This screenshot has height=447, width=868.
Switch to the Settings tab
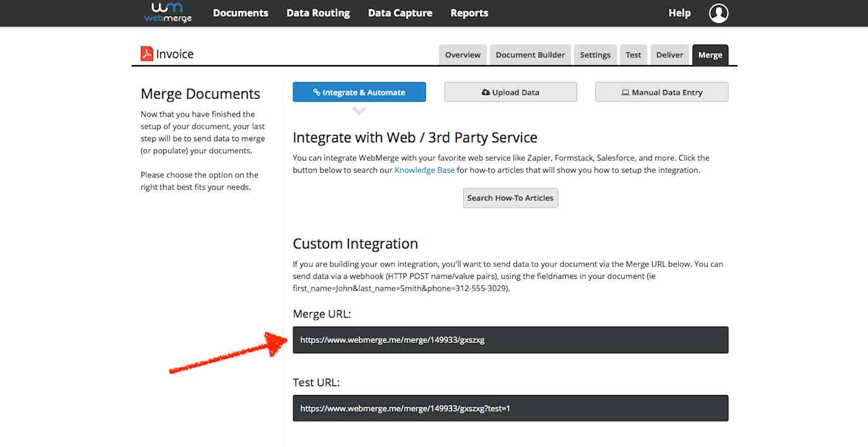pyautogui.click(x=595, y=55)
